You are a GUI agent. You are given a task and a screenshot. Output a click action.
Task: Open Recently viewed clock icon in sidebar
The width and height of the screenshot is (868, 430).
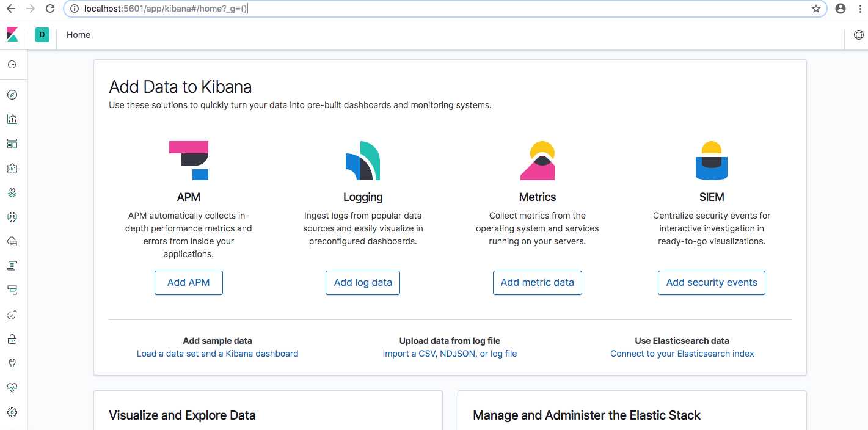pos(12,65)
